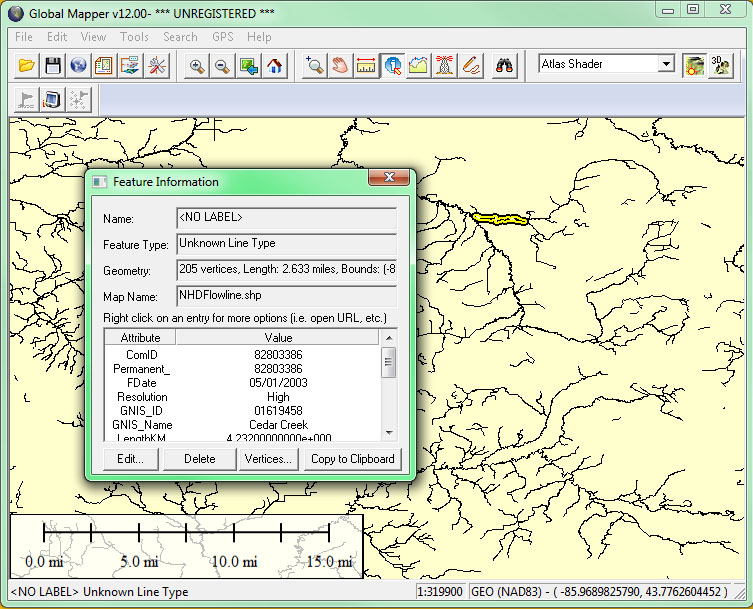Screen dimensions: 753x609
Task: Click the GPS track points icon
Action: 78,100
